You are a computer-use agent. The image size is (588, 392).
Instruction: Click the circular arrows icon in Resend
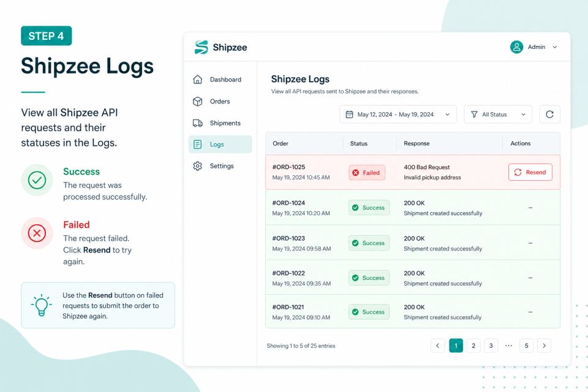click(518, 172)
